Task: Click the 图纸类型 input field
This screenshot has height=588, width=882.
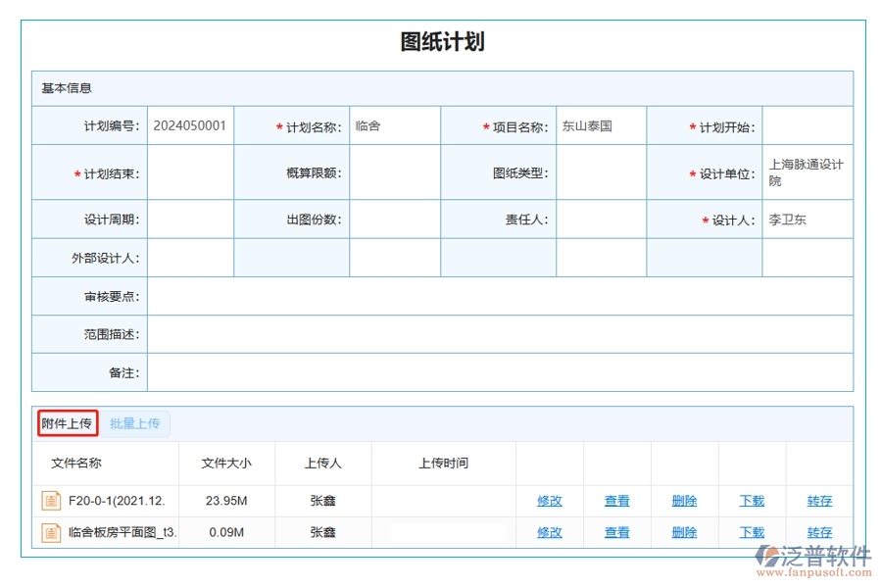Action: pyautogui.click(x=601, y=171)
